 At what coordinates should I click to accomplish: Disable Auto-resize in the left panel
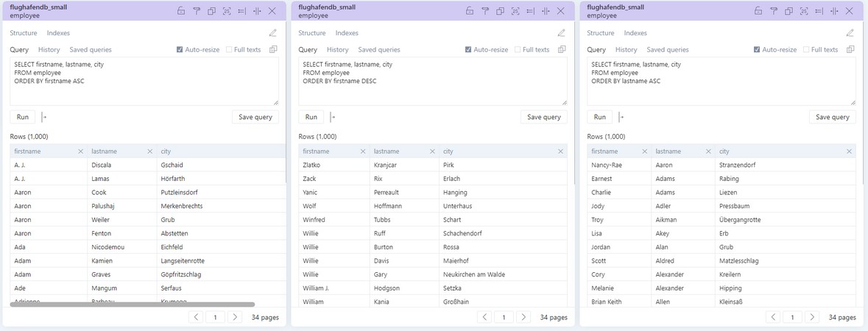tap(180, 50)
